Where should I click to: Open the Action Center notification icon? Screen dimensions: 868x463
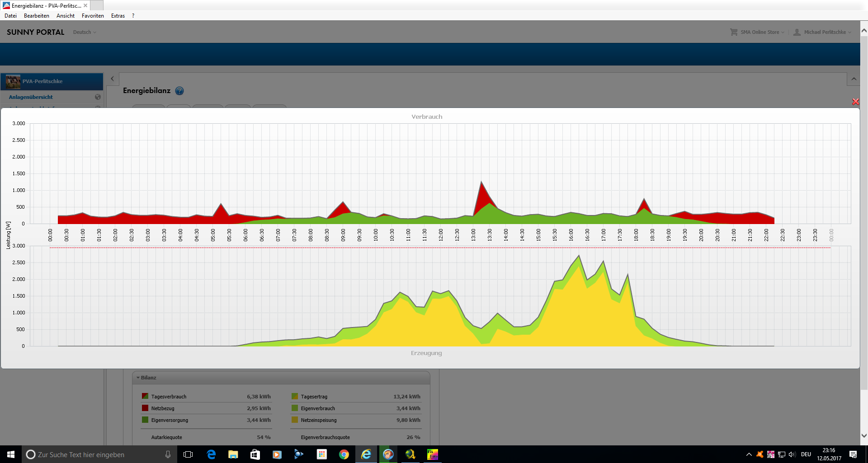tap(853, 454)
